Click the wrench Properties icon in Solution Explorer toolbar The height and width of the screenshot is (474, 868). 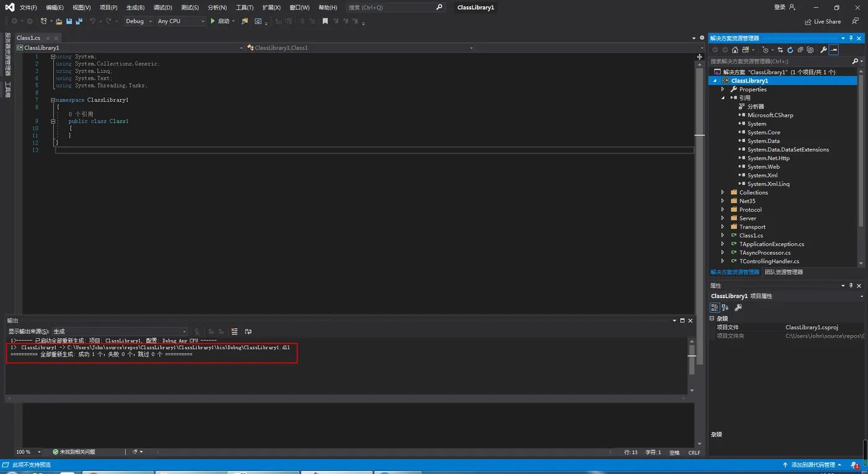point(823,50)
